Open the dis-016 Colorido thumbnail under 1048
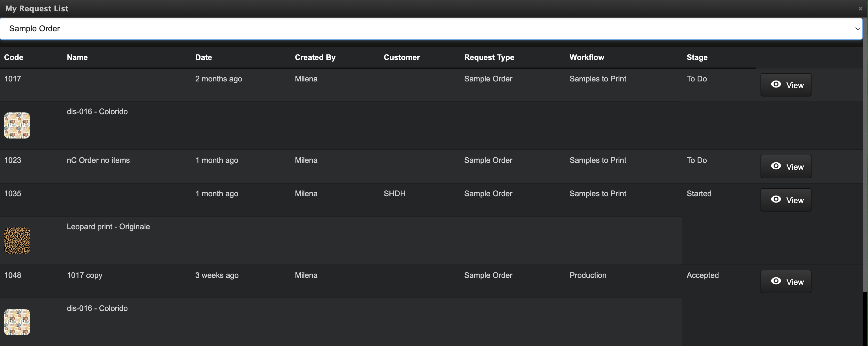The height and width of the screenshot is (346, 868). 17,322
